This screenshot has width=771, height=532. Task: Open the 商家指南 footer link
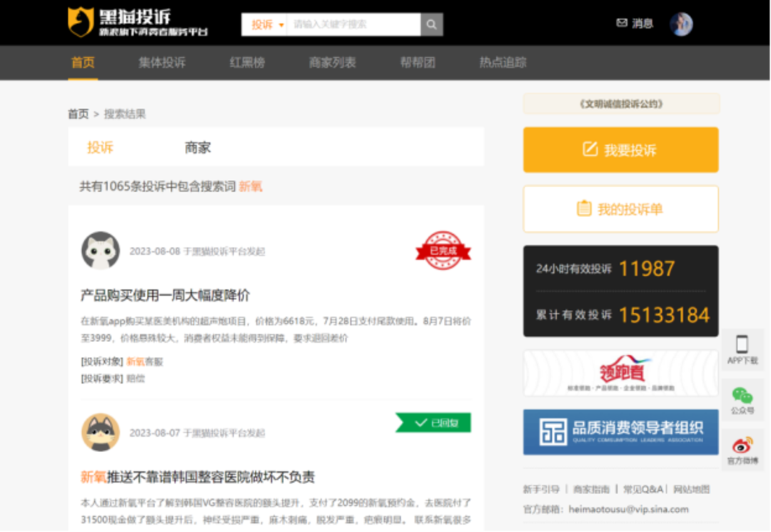click(591, 489)
